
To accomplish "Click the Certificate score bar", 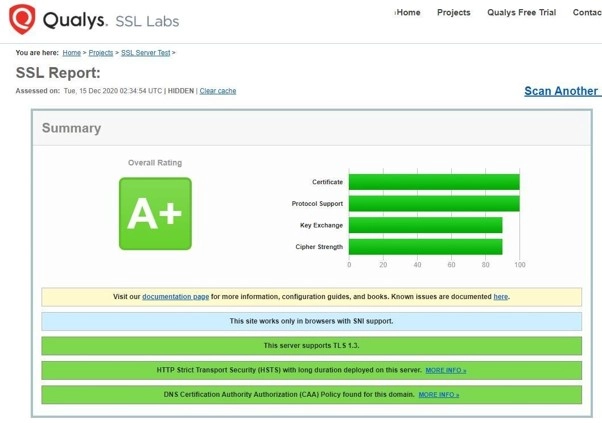I will (x=434, y=182).
